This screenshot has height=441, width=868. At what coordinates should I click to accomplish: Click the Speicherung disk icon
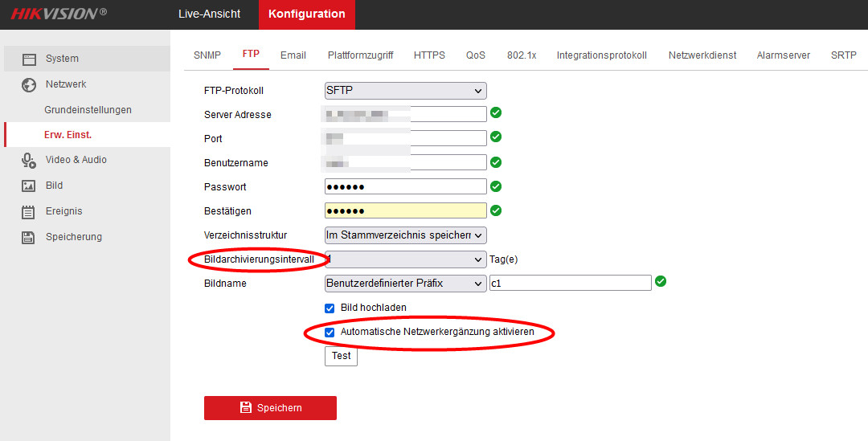[x=29, y=237]
